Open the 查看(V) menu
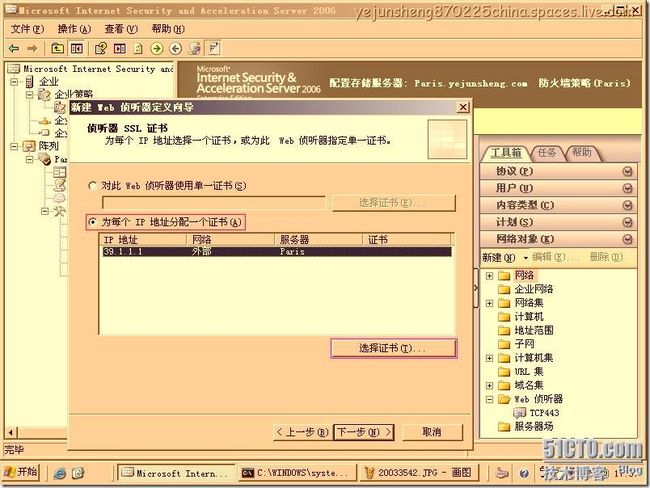The width and height of the screenshot is (650, 488). tap(121, 29)
